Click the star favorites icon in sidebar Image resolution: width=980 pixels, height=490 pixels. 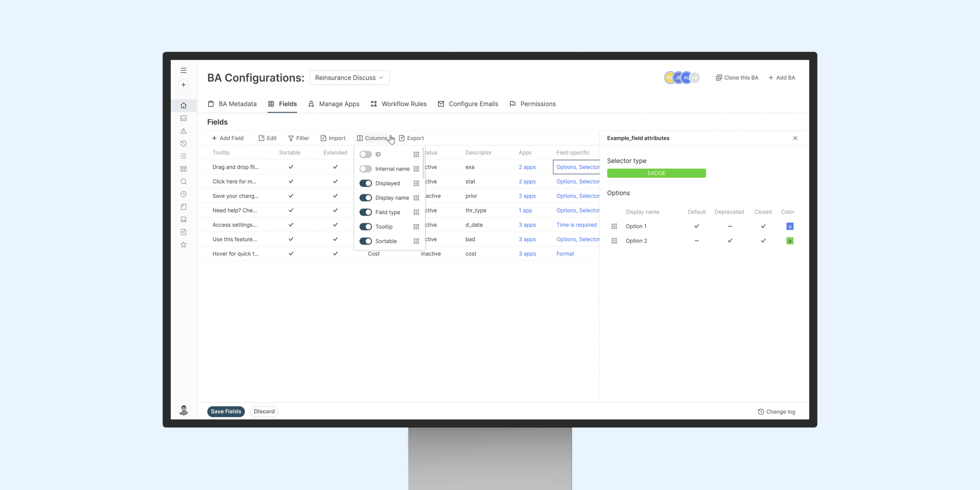tap(183, 245)
